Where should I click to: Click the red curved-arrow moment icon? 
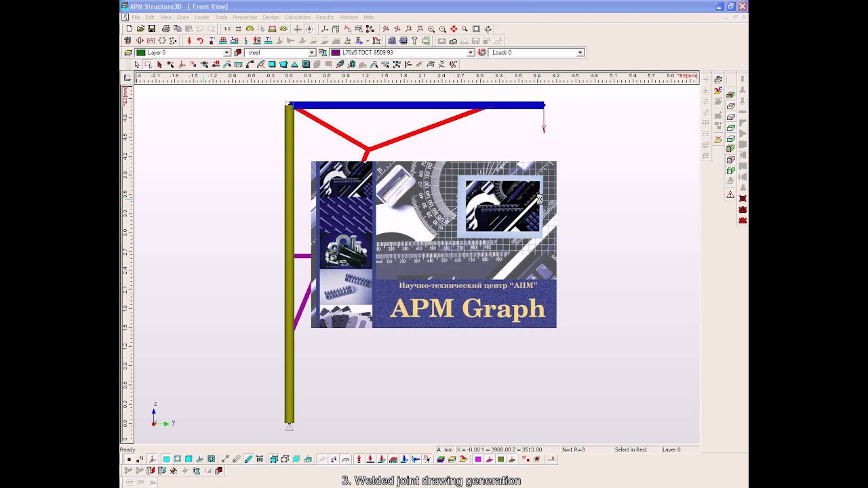[200, 41]
